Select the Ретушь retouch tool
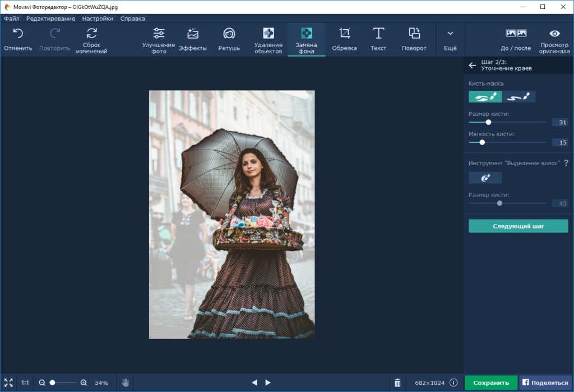 [229, 34]
